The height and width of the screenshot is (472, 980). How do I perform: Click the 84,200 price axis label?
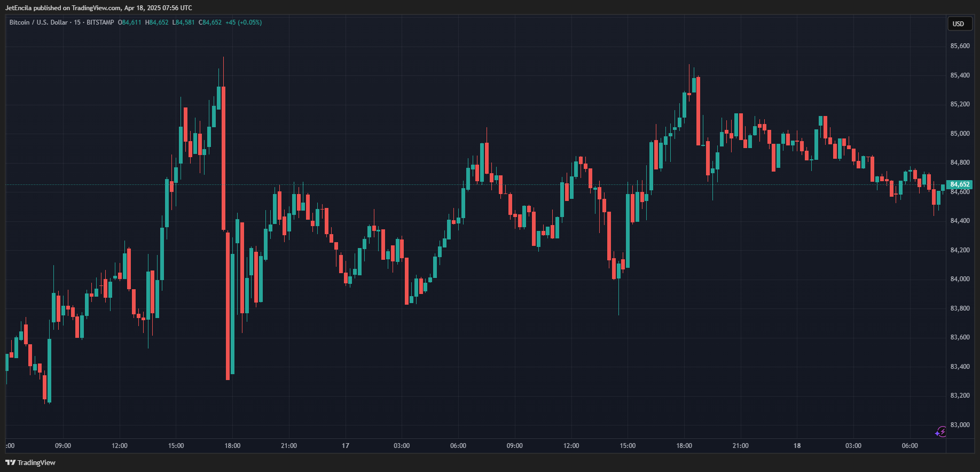pos(960,250)
